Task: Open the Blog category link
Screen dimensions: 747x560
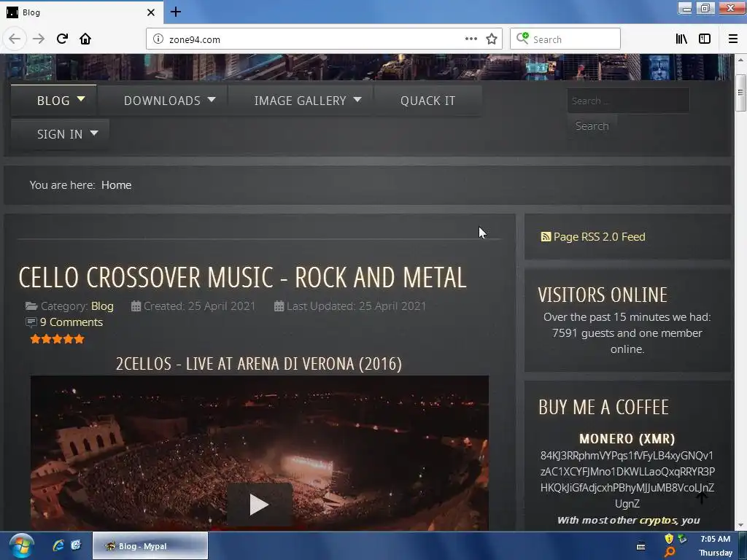Action: 102,306
